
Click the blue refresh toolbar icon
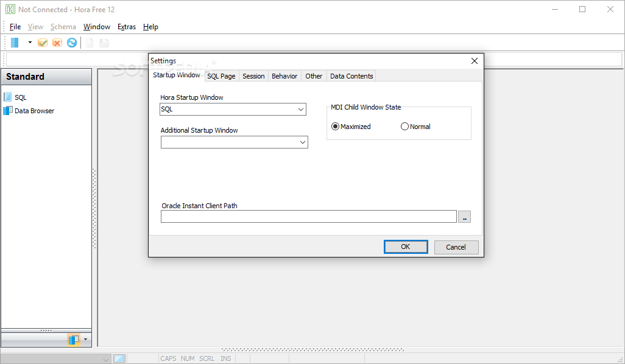(x=72, y=43)
